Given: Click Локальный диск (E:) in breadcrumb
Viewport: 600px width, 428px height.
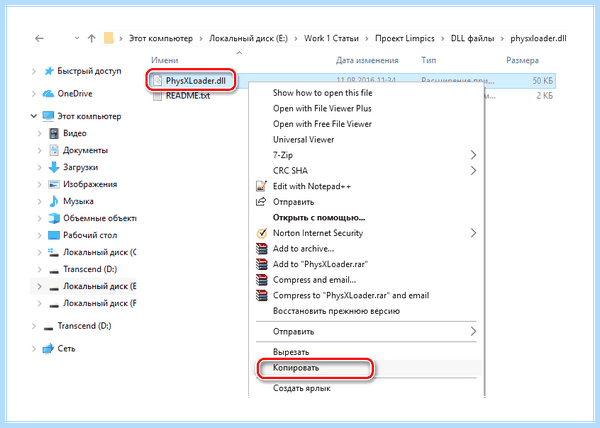Looking at the screenshot, I should click(248, 38).
